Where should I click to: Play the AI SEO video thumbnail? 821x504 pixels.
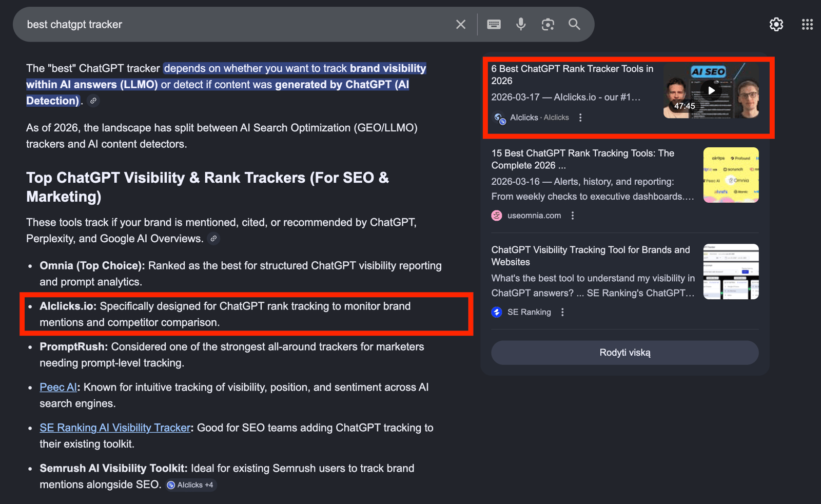(711, 91)
